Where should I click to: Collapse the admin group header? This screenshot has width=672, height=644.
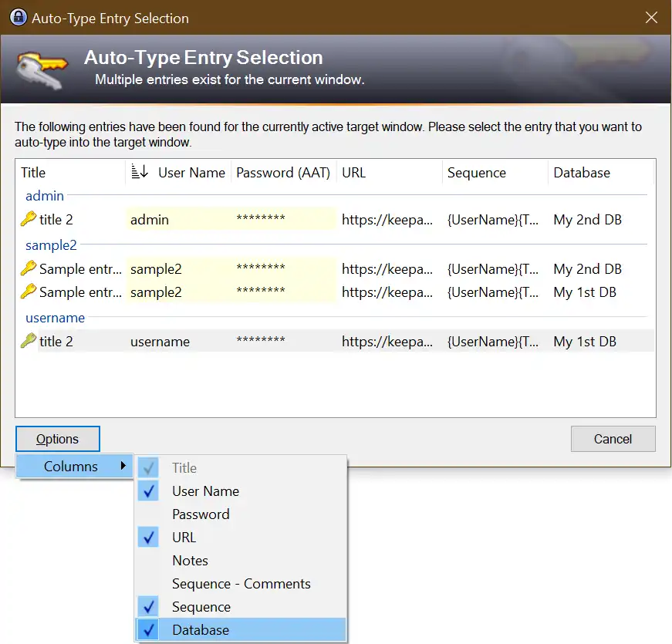[45, 196]
